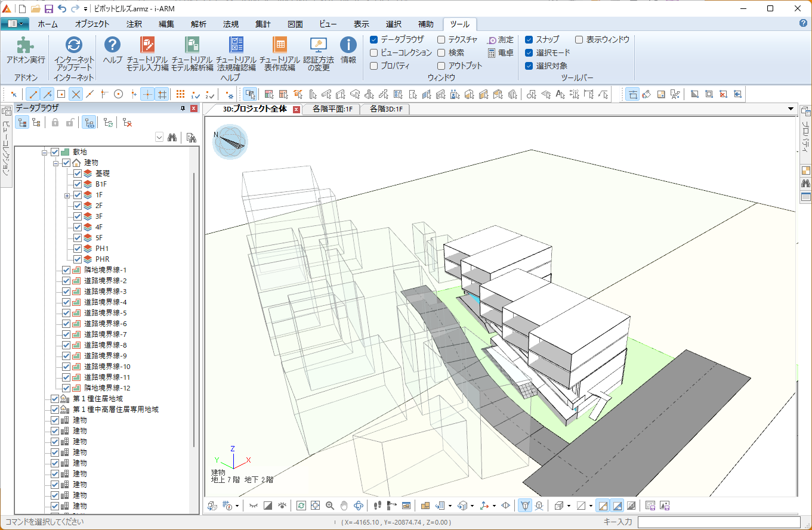
Task: Switch to the 解析 ribbon tab
Action: click(199, 24)
